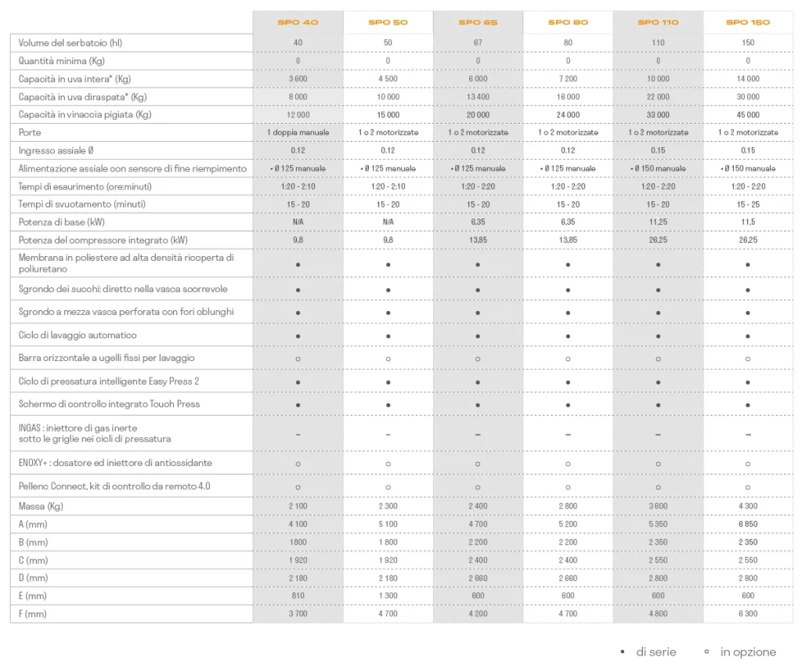802x672 pixels.
Task: Click the SPO 50 column header
Action: 388,23
